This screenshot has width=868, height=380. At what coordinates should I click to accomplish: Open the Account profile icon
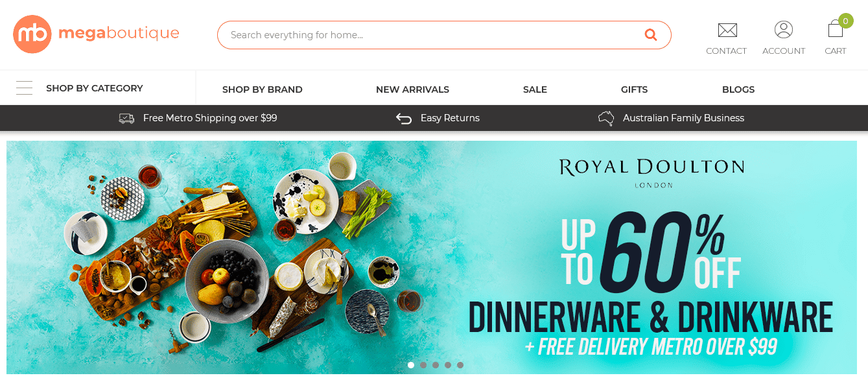784,29
